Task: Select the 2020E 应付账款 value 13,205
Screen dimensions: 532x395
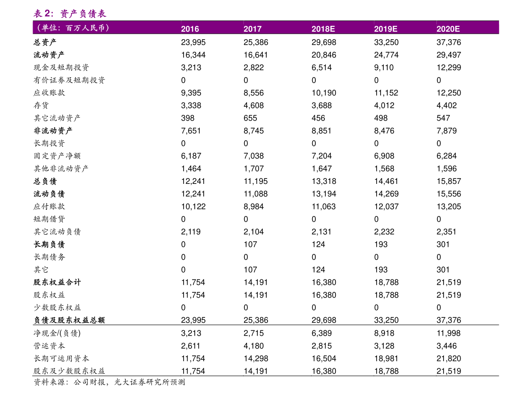Action: 448,207
